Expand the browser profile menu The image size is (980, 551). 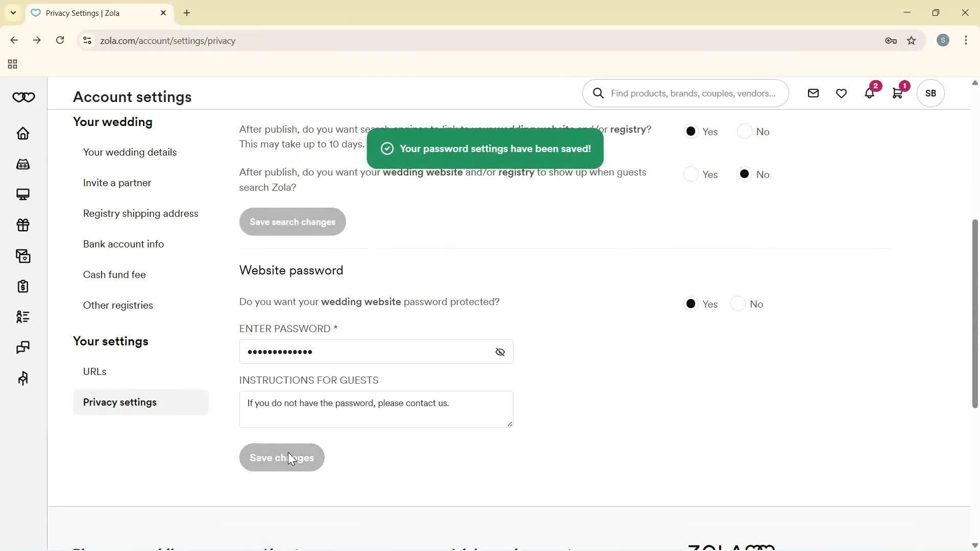[943, 40]
